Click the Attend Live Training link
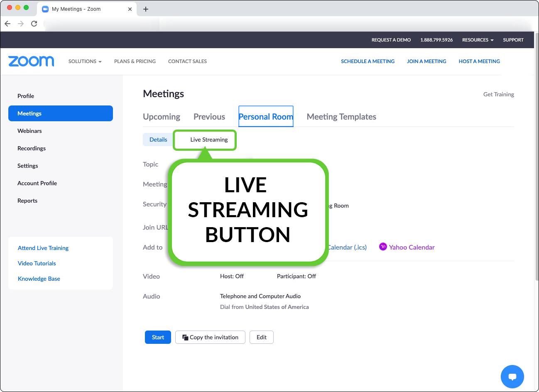 point(43,248)
